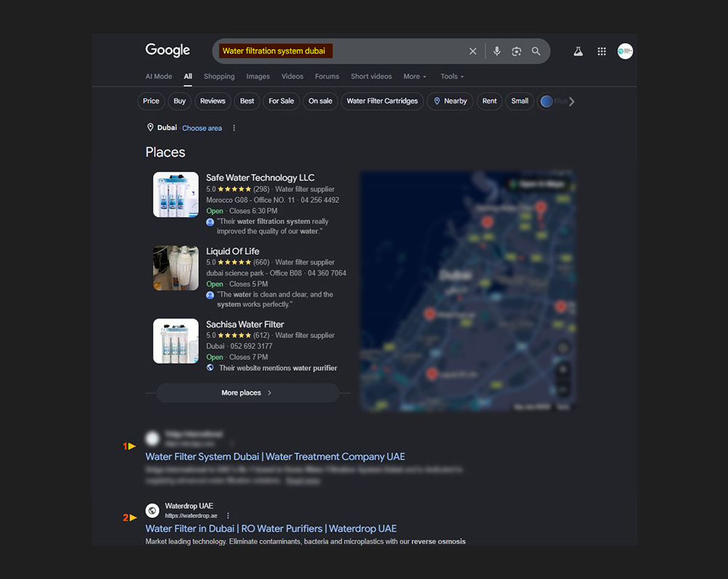The height and width of the screenshot is (579, 728).
Task: Click Liquid Of Life review snippet avatar
Action: point(210,295)
